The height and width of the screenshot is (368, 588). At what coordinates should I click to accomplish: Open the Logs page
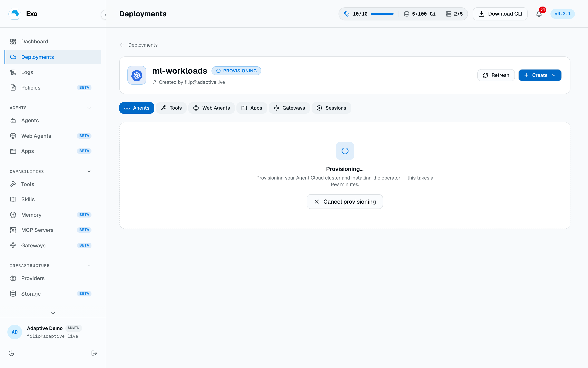(x=53, y=72)
